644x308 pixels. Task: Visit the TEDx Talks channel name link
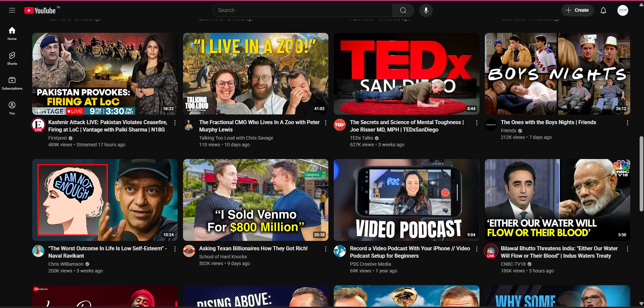361,138
